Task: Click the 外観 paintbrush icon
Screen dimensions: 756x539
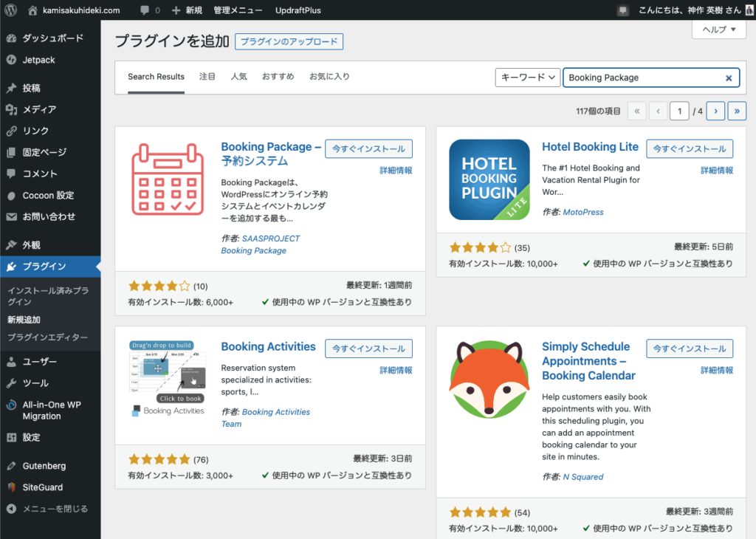Action: pyautogui.click(x=12, y=245)
